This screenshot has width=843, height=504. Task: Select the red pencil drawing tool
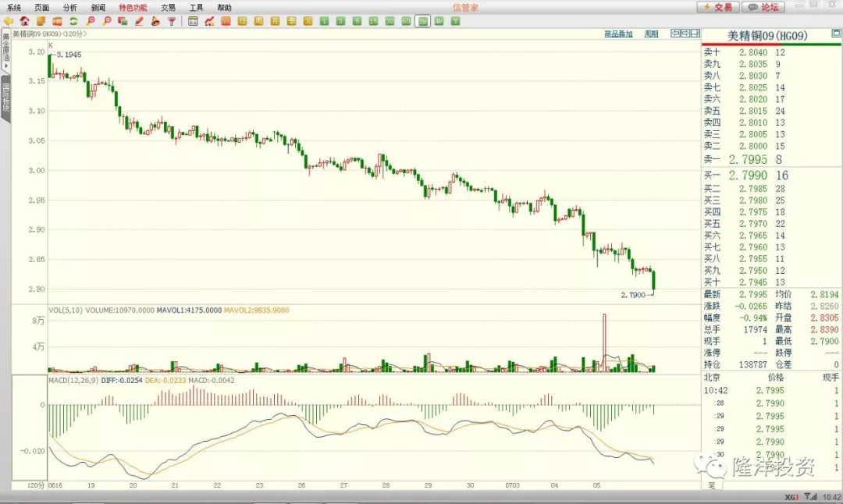(x=139, y=21)
